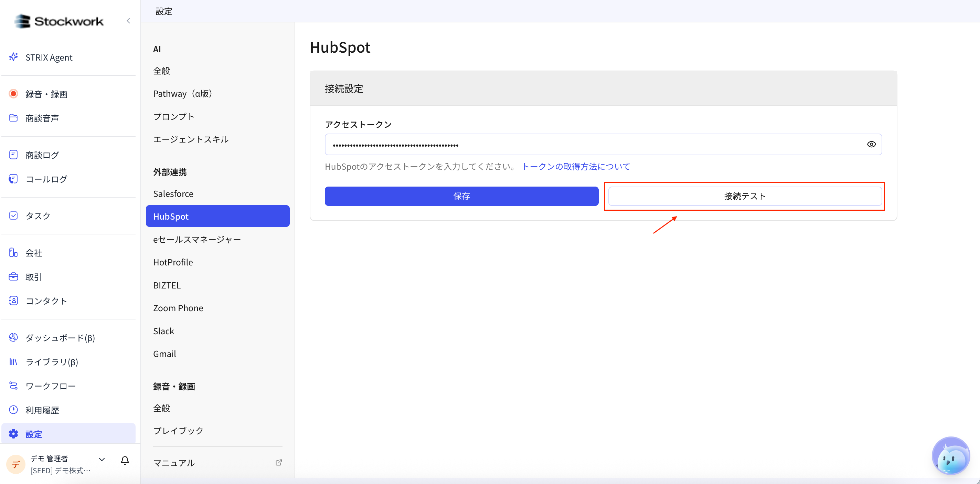Image resolution: width=980 pixels, height=484 pixels.
Task: Focus the アクセストークン input field
Action: point(603,144)
